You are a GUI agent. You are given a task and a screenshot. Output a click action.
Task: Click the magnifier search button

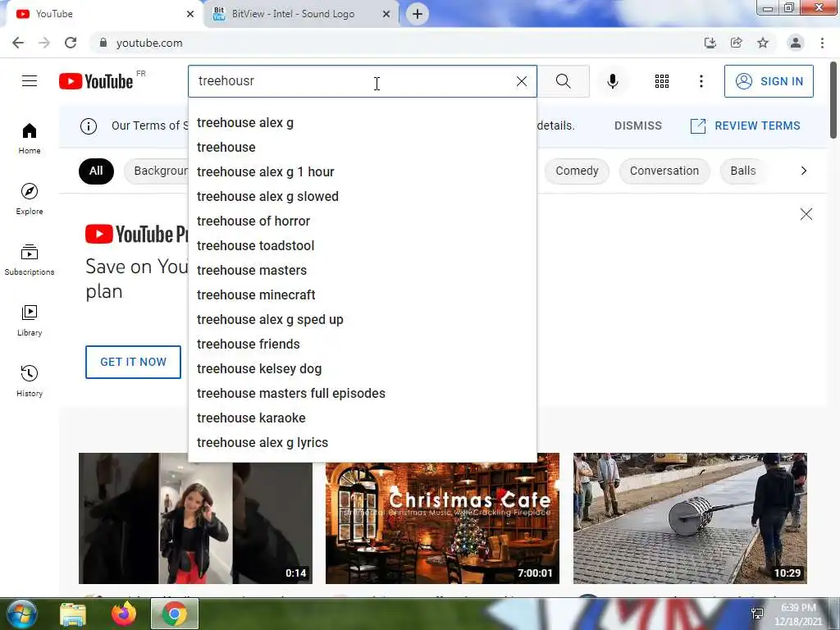point(563,81)
